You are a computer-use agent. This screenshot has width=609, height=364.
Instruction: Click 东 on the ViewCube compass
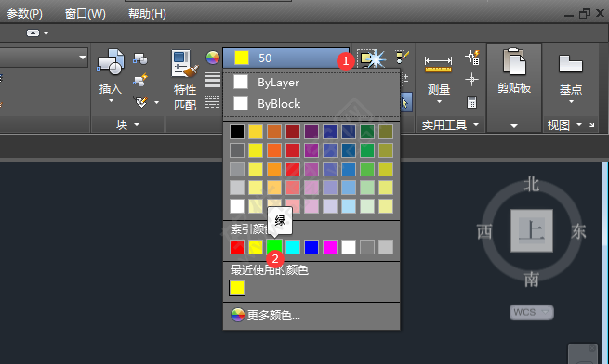(578, 231)
